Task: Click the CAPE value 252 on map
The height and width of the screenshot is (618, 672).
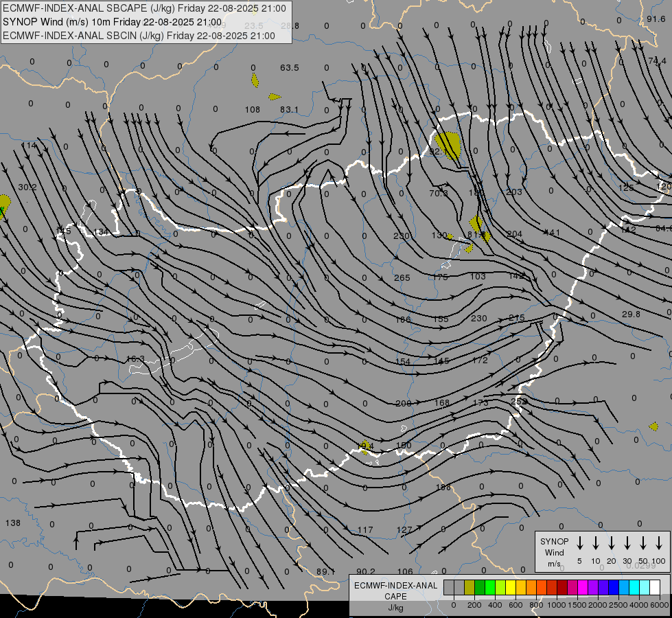Action: coord(519,402)
